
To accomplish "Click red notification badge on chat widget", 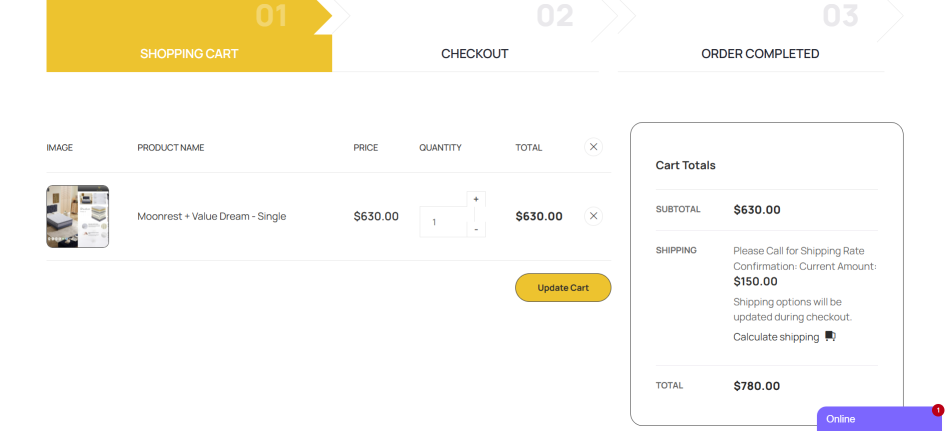I will coord(938,410).
